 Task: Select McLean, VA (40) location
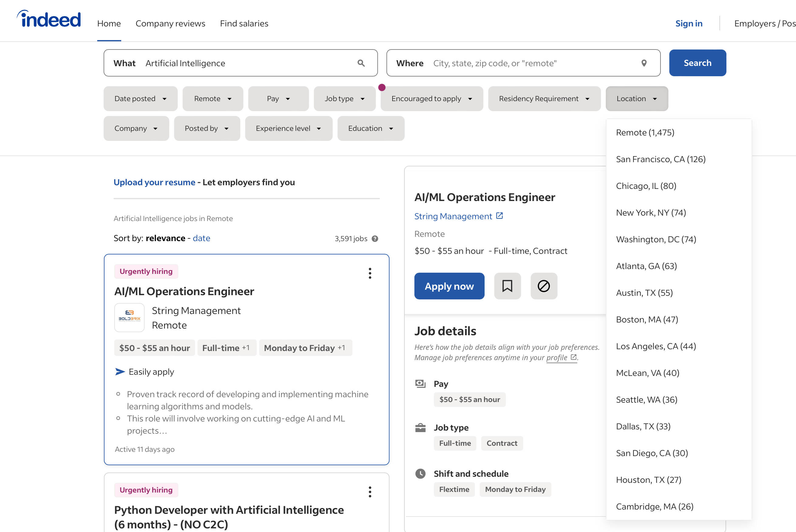pyautogui.click(x=678, y=373)
